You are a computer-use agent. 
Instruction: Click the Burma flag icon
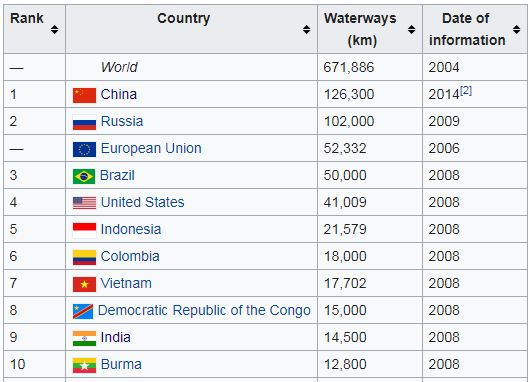[84, 365]
